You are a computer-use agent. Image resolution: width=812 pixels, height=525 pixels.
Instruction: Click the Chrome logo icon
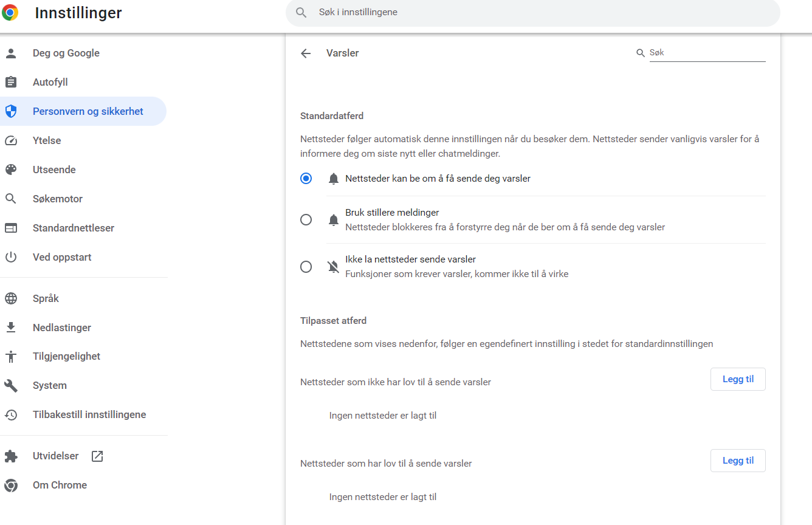point(10,13)
